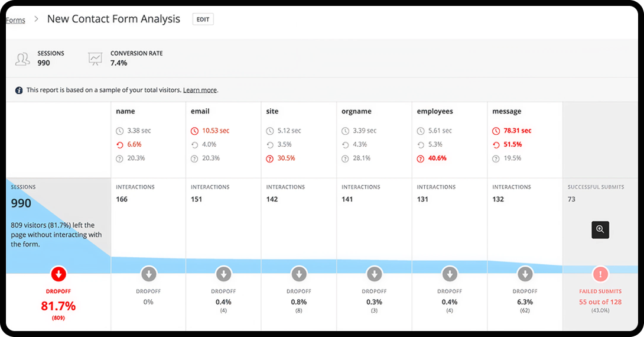Click the 78.31 sec time value
This screenshot has height=337, width=644.
coord(518,131)
